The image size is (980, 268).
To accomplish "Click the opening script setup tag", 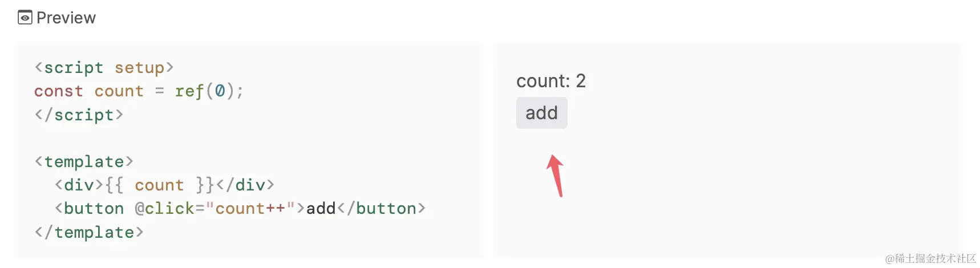I will [104, 68].
